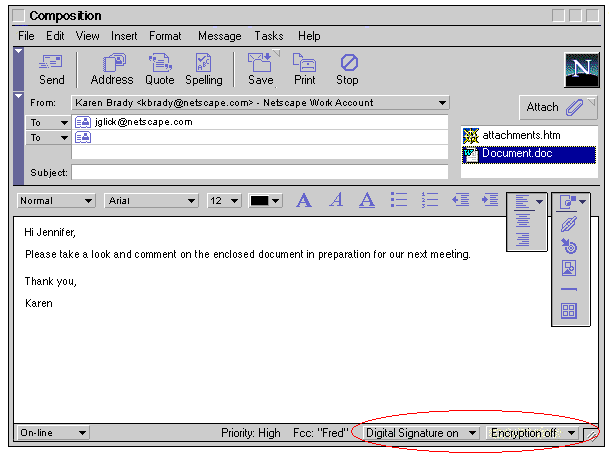Click the Attach button
Image resolution: width=612 pixels, height=454 pixels.
(557, 107)
